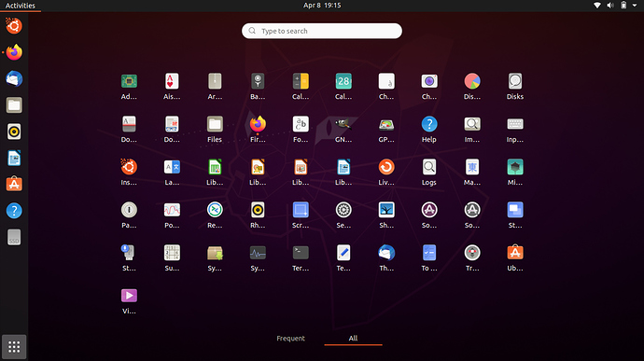Launch the Characters app
Image resolution: width=644 pixels, height=361 pixels.
tap(386, 81)
